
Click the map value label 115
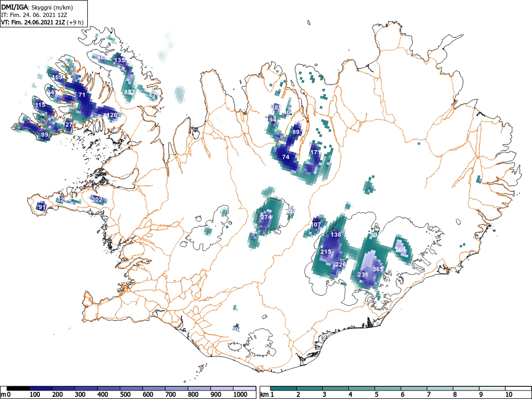click(x=40, y=105)
